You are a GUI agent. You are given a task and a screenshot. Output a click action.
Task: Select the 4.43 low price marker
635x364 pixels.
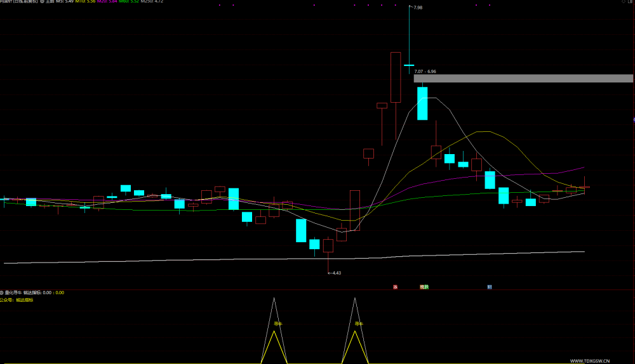pos(335,273)
